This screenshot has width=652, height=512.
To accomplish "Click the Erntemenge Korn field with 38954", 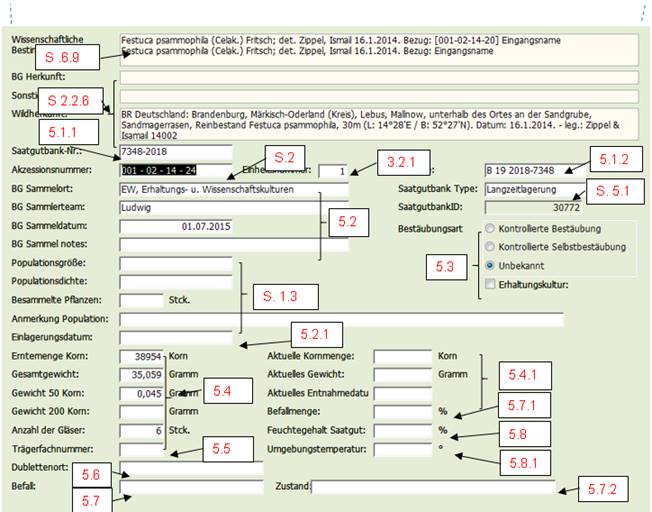I will [x=141, y=356].
